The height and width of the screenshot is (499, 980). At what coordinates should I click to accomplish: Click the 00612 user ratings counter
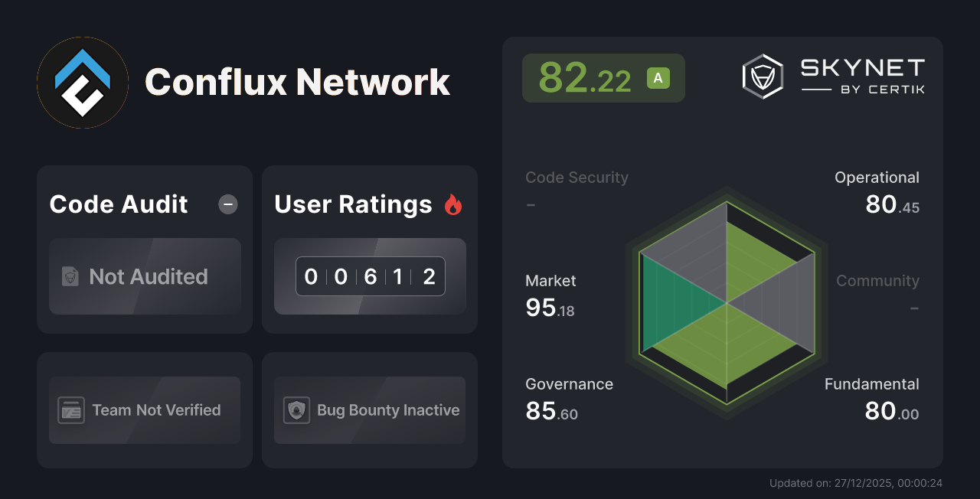pos(370,276)
